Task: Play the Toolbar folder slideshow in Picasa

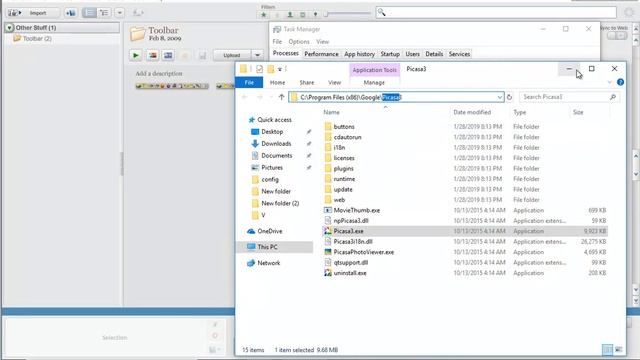Action: (x=136, y=56)
